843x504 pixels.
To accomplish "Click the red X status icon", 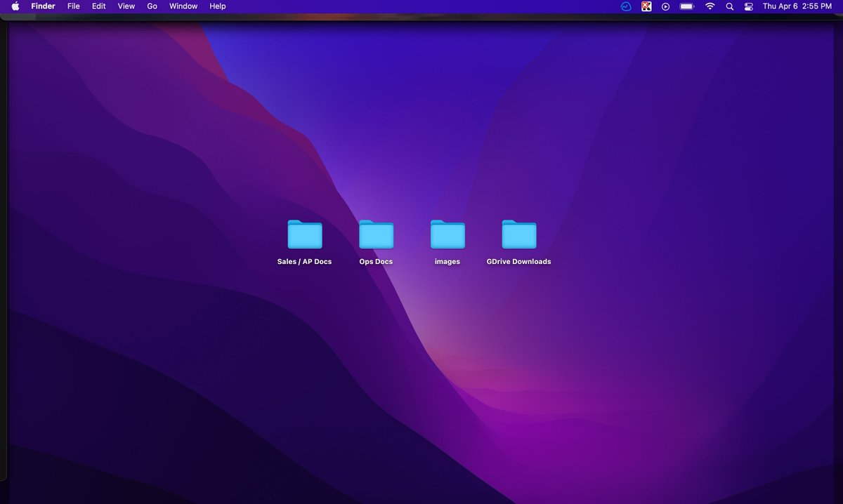I will pos(646,6).
